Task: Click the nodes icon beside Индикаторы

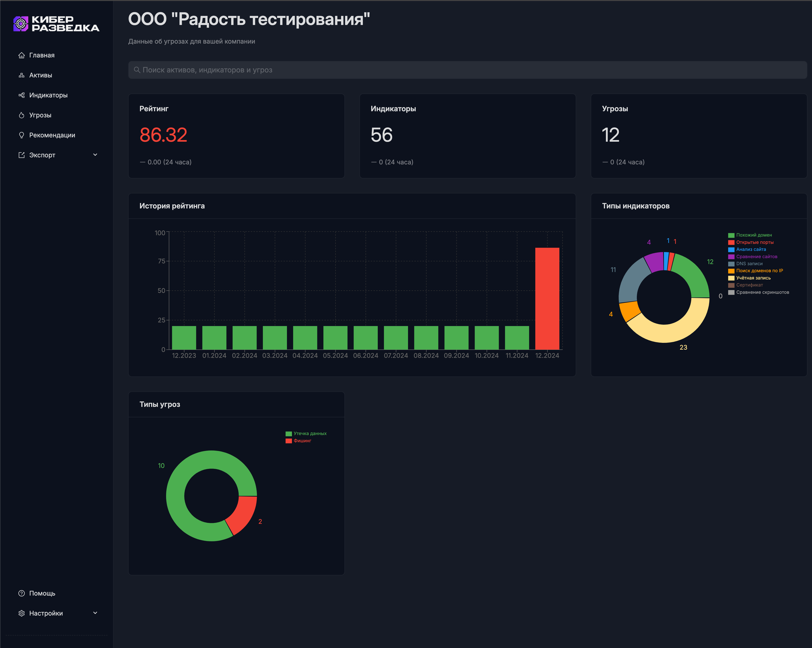Action: [21, 95]
